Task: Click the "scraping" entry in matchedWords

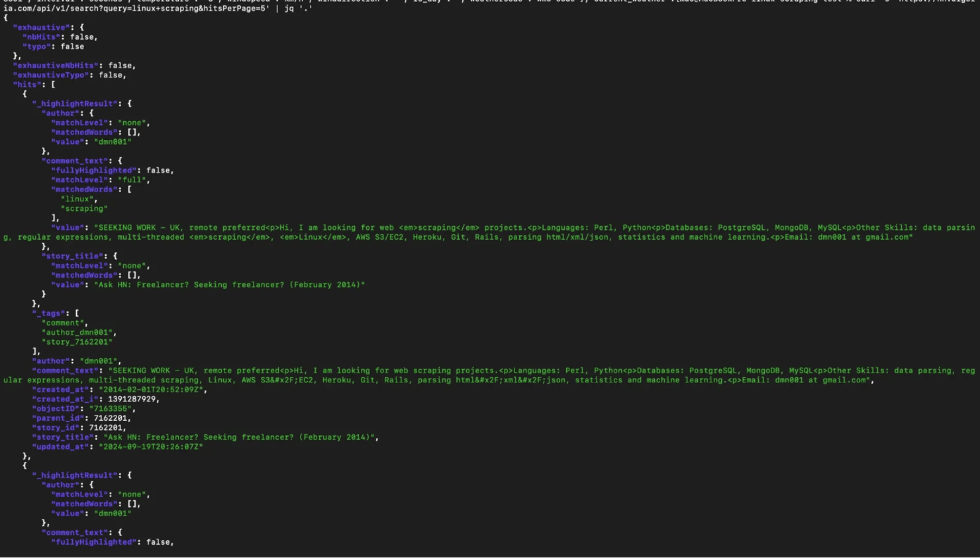Action: (83, 209)
